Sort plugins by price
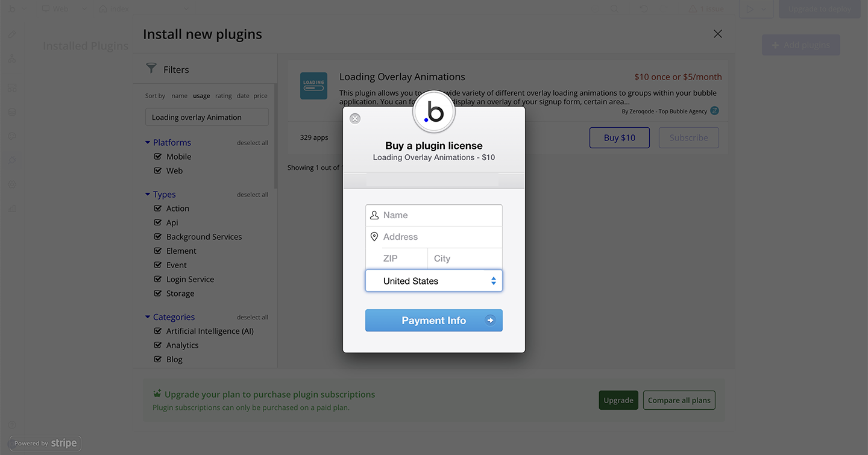The width and height of the screenshot is (868, 455). click(x=260, y=96)
